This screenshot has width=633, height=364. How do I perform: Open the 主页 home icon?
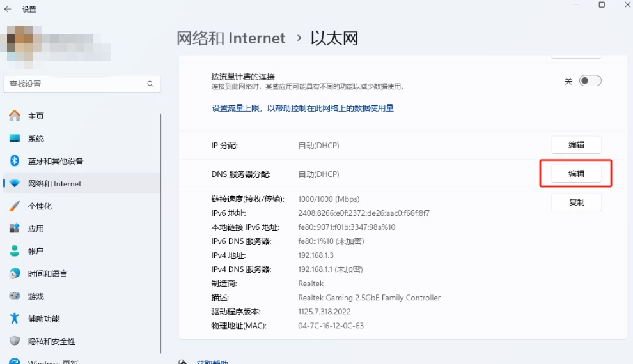(x=15, y=116)
